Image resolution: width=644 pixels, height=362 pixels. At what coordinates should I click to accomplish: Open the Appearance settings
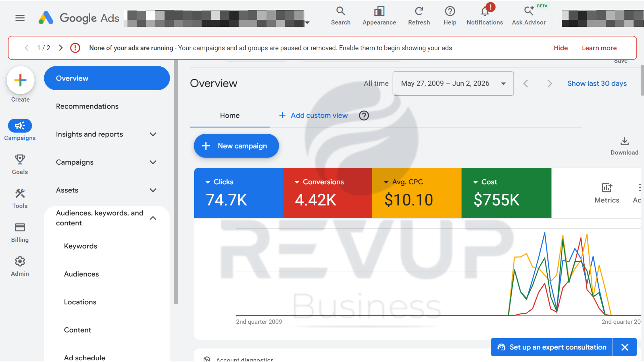(x=379, y=16)
